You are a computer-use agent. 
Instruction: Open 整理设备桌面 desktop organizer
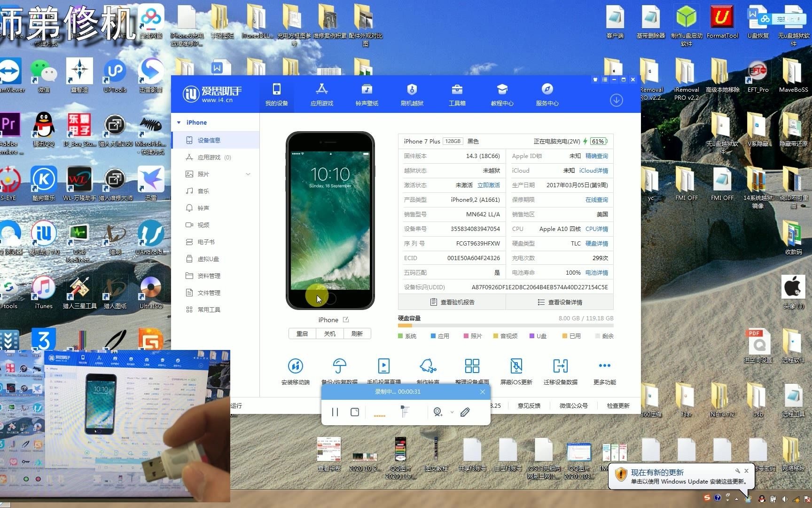[472, 366]
